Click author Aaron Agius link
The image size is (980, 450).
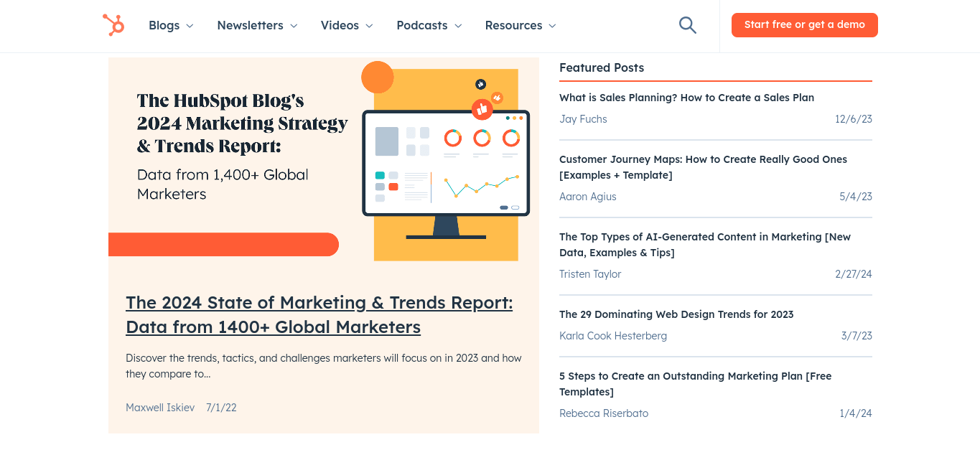(587, 196)
